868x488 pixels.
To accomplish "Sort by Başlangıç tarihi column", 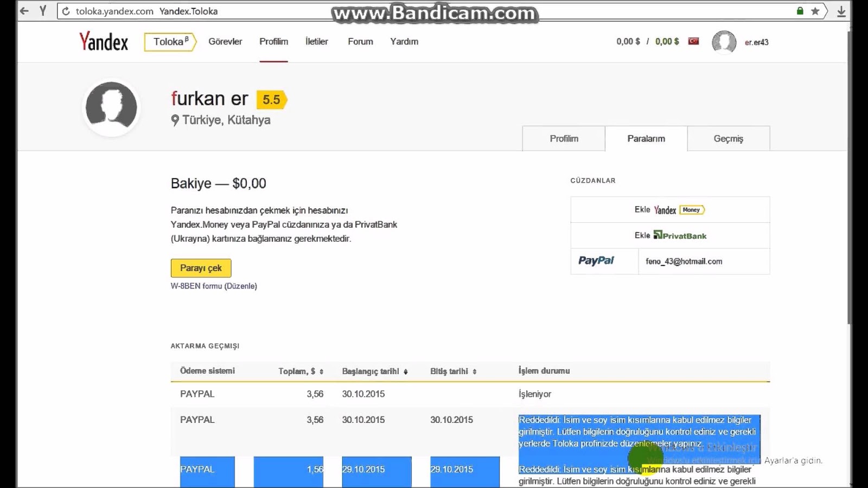I will [375, 371].
